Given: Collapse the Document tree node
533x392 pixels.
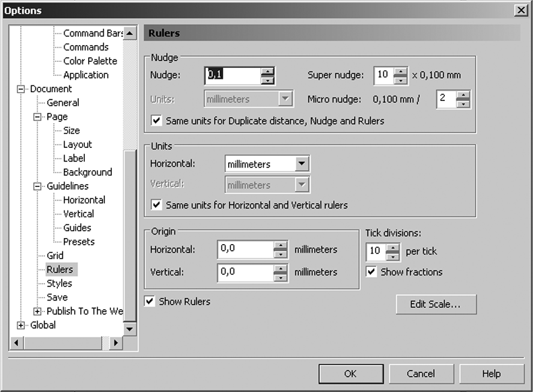Looking at the screenshot, I should 21,89.
